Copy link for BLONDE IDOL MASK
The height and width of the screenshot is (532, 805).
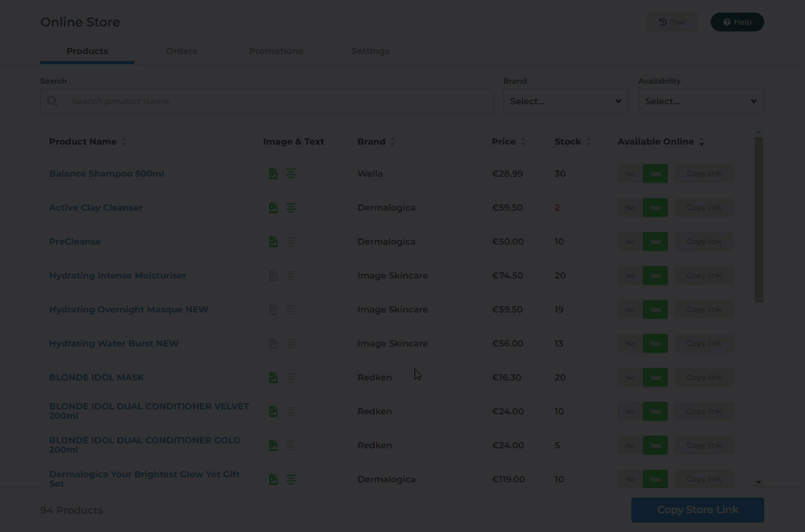click(704, 377)
